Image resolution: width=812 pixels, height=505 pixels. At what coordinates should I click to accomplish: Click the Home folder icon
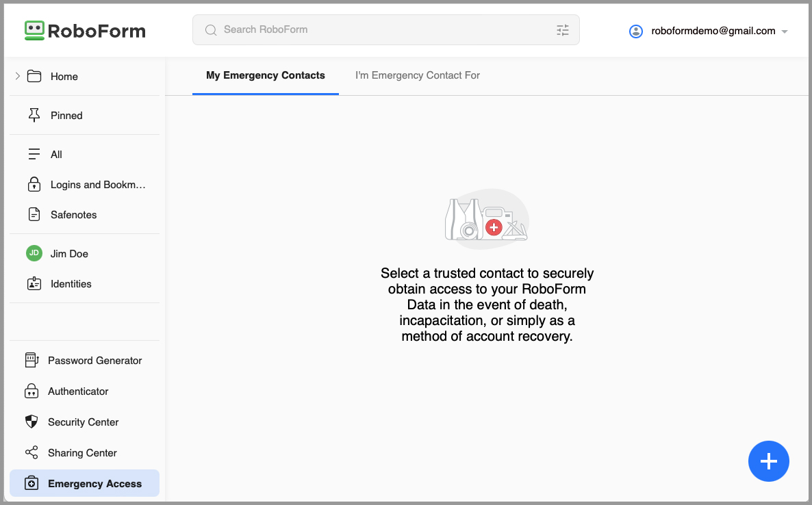coord(34,76)
